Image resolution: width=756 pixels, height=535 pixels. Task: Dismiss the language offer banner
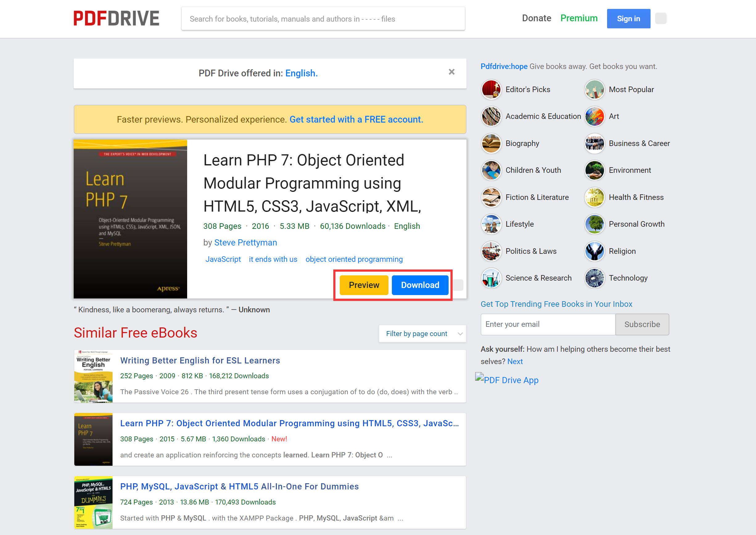point(451,72)
